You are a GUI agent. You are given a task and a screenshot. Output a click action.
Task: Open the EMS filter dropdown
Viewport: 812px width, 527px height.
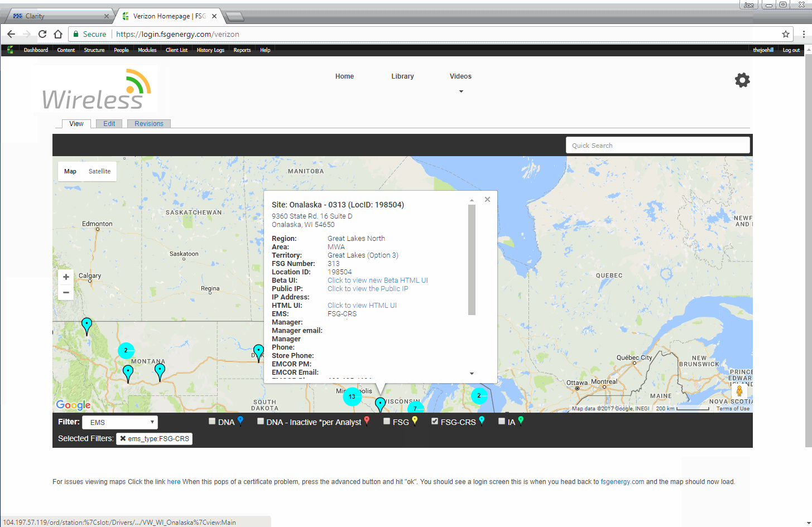tap(120, 423)
